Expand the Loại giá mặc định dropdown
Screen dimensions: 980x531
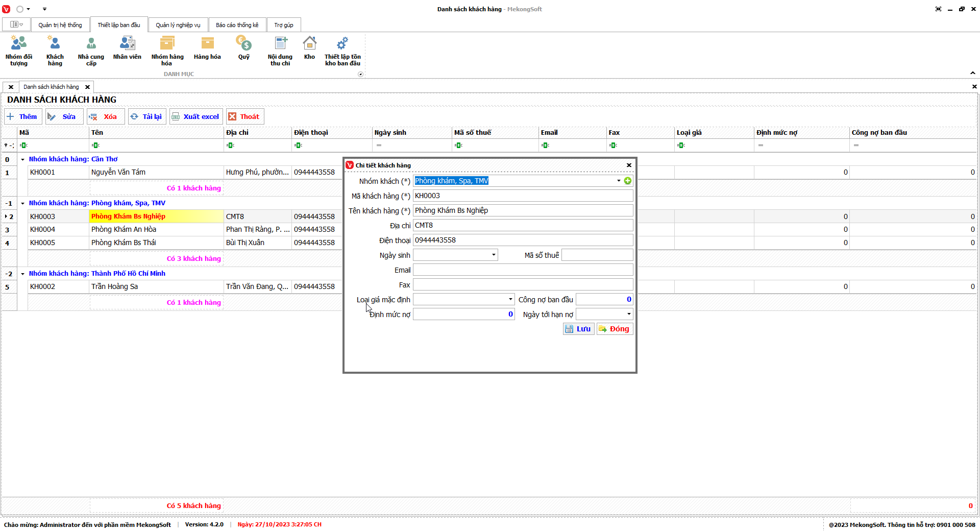tap(510, 299)
